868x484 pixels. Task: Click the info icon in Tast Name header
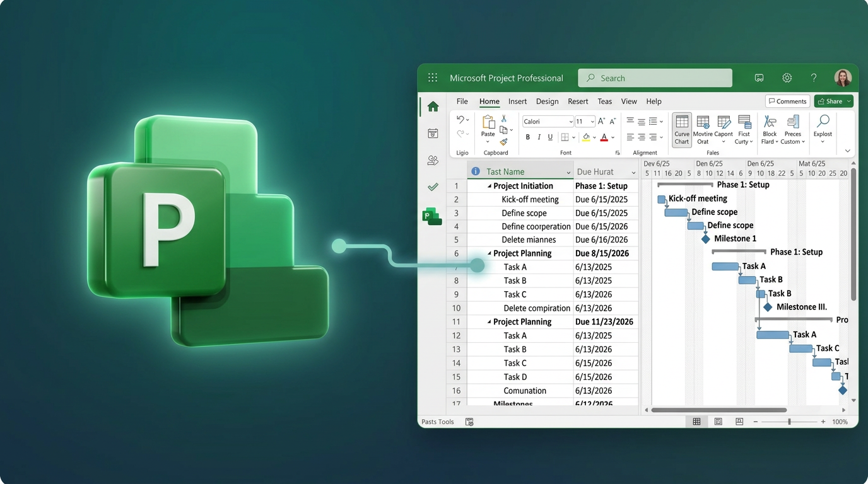pos(476,171)
